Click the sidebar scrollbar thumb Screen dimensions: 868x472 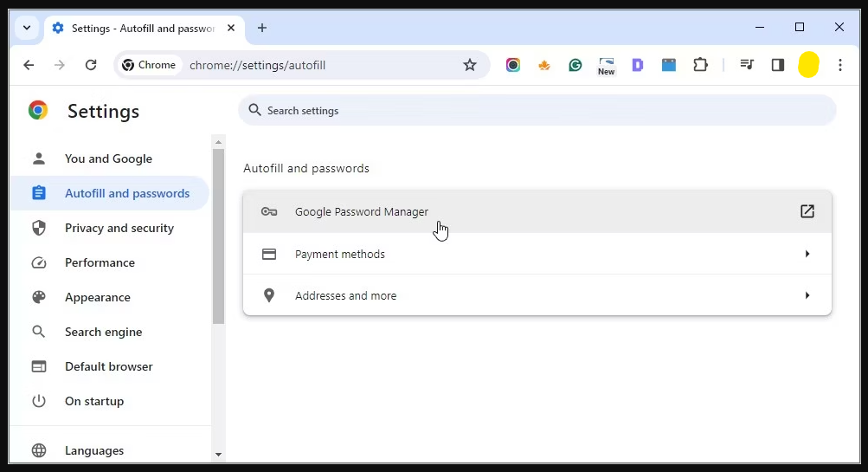(x=218, y=236)
